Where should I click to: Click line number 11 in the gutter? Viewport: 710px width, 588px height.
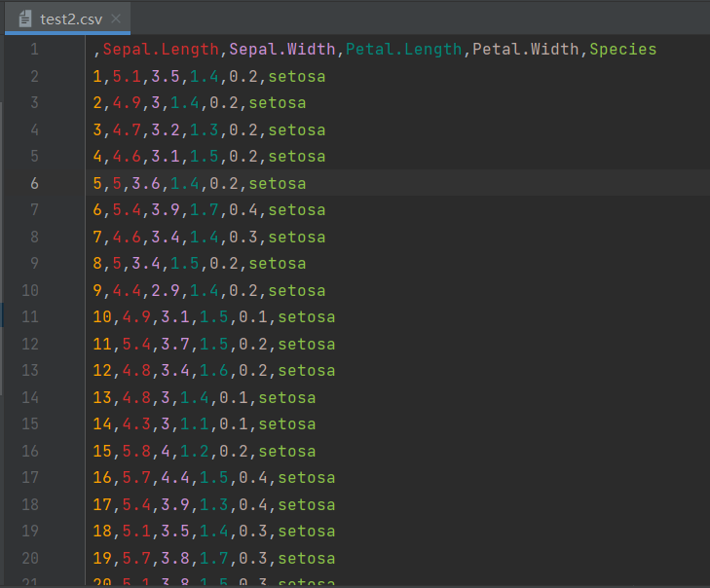coord(29,316)
